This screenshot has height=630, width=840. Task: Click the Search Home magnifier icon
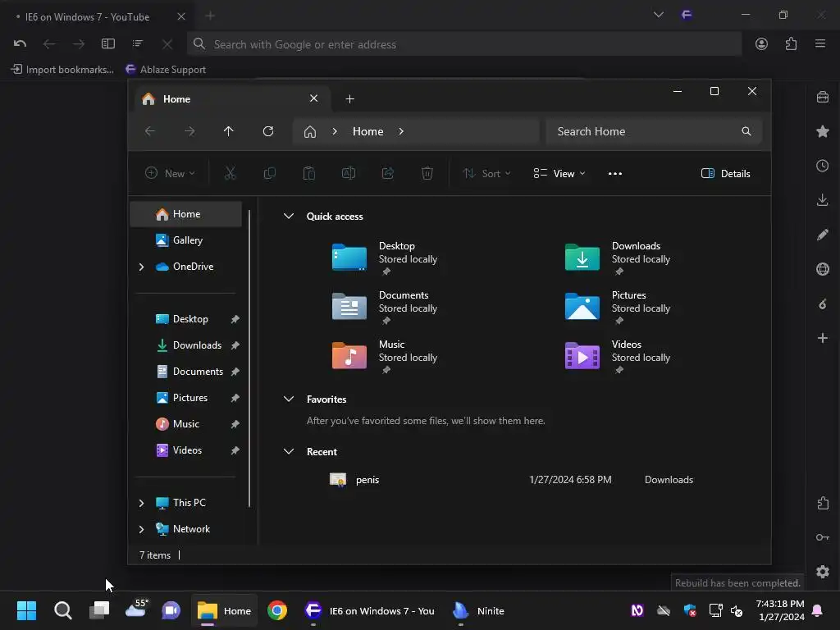[746, 131]
